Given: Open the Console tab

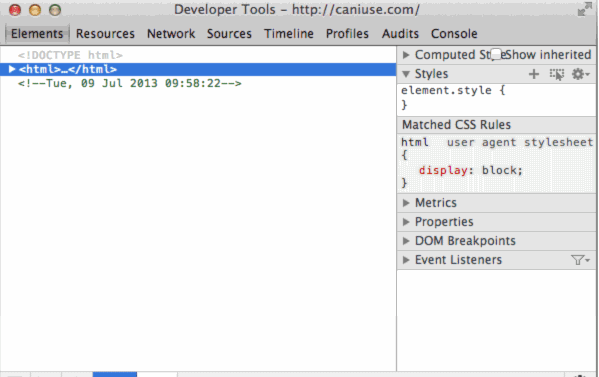Looking at the screenshot, I should [454, 34].
